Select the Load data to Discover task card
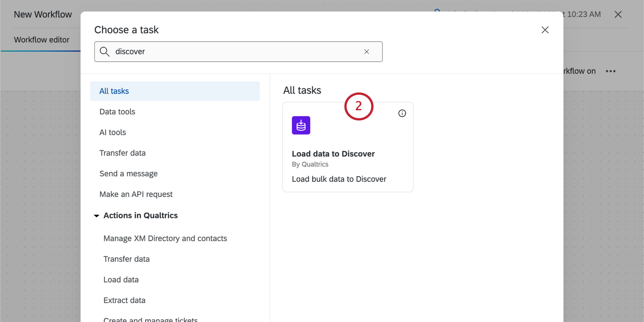The width and height of the screenshot is (644, 322). (x=347, y=159)
